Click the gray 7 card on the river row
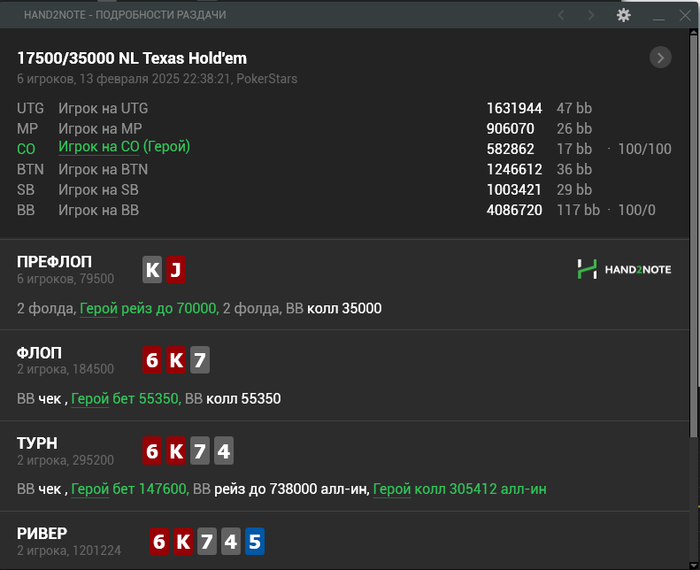The image size is (700, 570). coord(207,541)
